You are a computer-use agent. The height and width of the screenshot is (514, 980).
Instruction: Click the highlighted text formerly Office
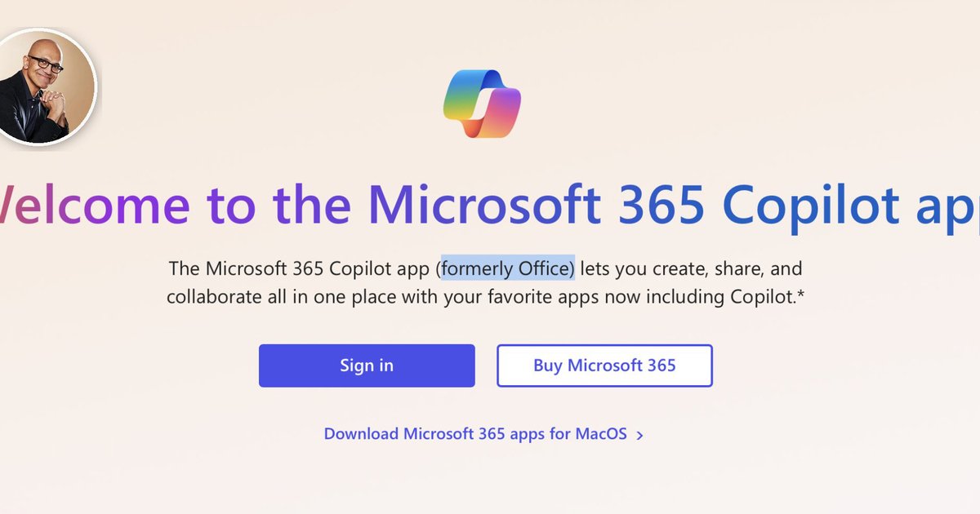(507, 268)
